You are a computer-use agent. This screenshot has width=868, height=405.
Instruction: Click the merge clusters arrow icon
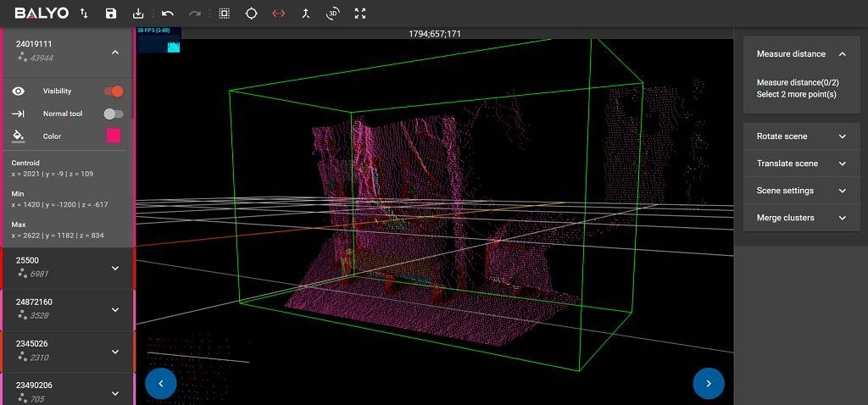(x=305, y=14)
